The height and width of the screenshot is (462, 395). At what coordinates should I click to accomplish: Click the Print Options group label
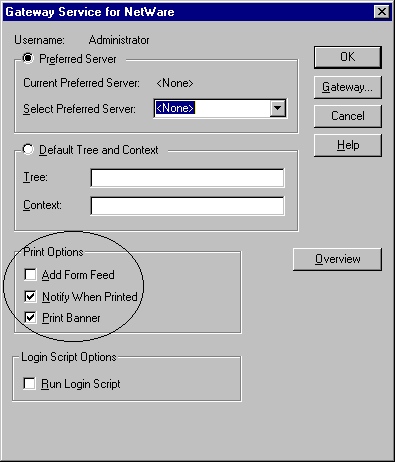coord(53,252)
